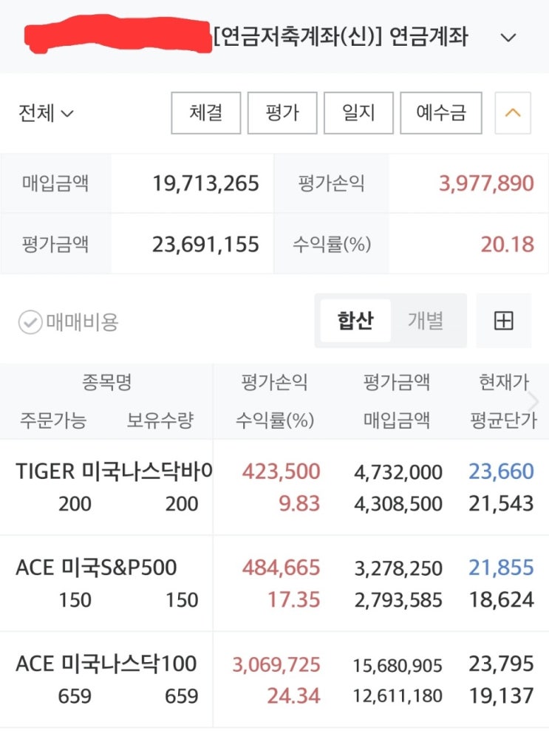Sort by the 평가손익 column header
Image resolution: width=549 pixels, height=756 pixels.
coord(274,383)
